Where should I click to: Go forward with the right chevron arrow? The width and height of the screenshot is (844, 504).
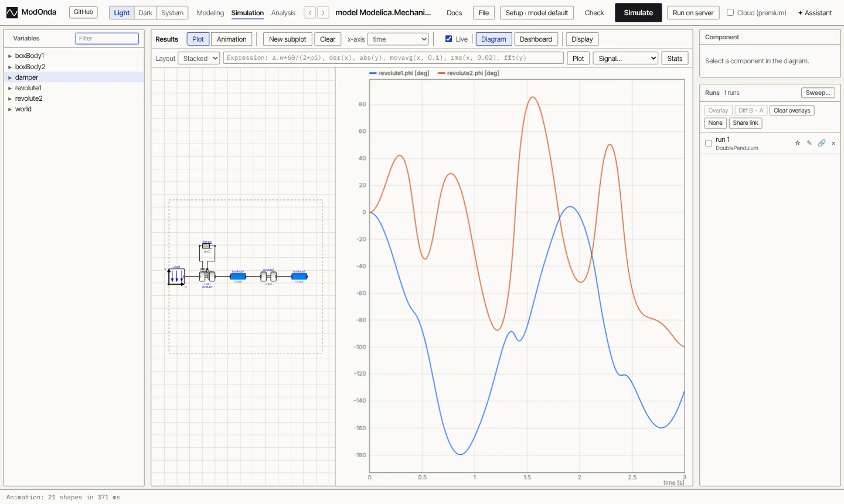[323, 13]
